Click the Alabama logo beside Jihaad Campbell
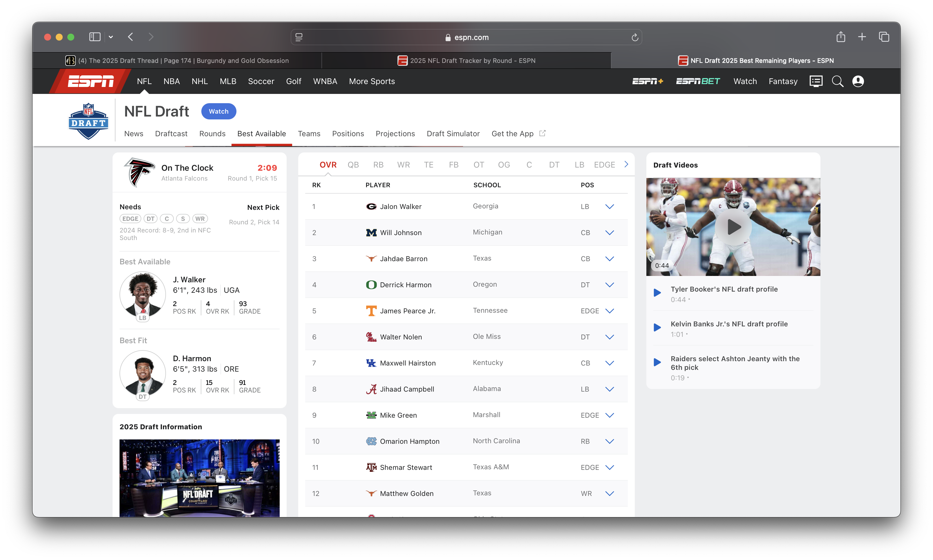 [x=371, y=389]
